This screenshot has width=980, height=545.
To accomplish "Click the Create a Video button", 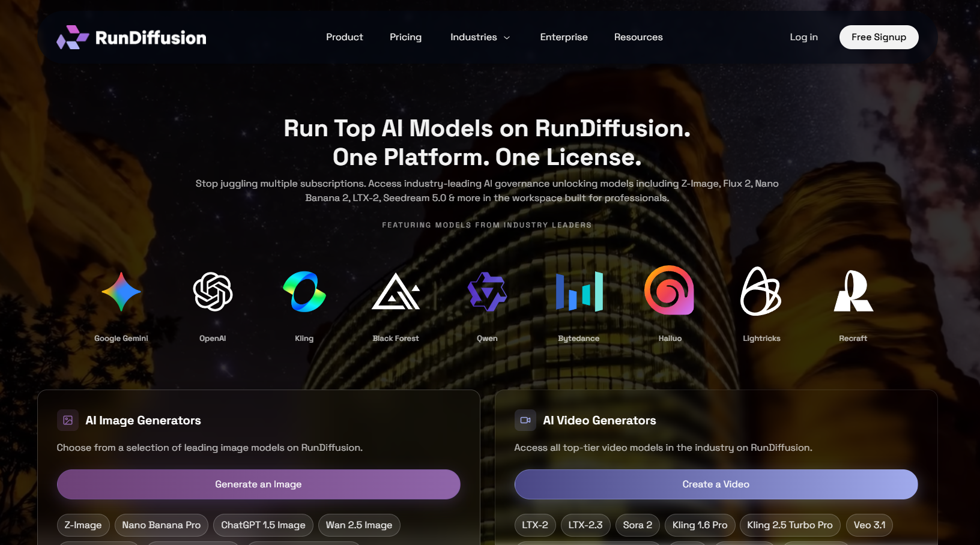I will pos(716,484).
